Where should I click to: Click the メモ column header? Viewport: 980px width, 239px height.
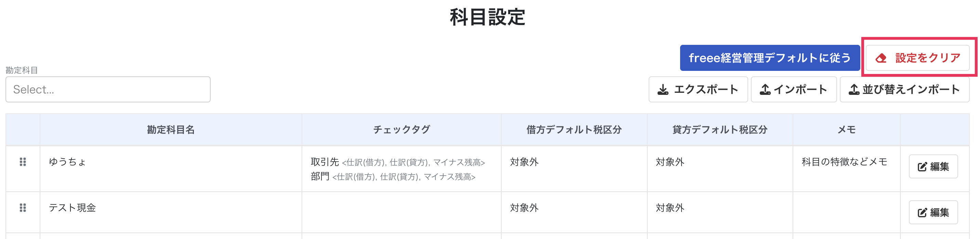click(846, 130)
